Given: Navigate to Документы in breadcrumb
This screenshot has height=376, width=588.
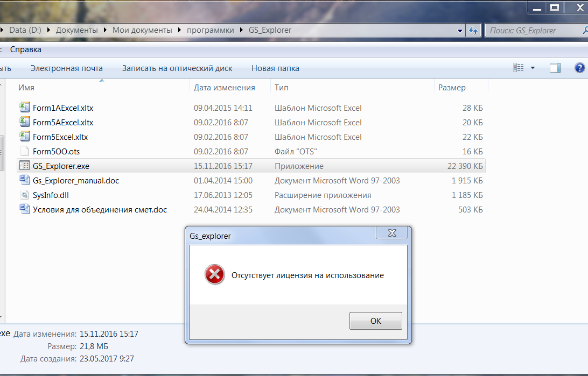Looking at the screenshot, I should pyautogui.click(x=76, y=30).
